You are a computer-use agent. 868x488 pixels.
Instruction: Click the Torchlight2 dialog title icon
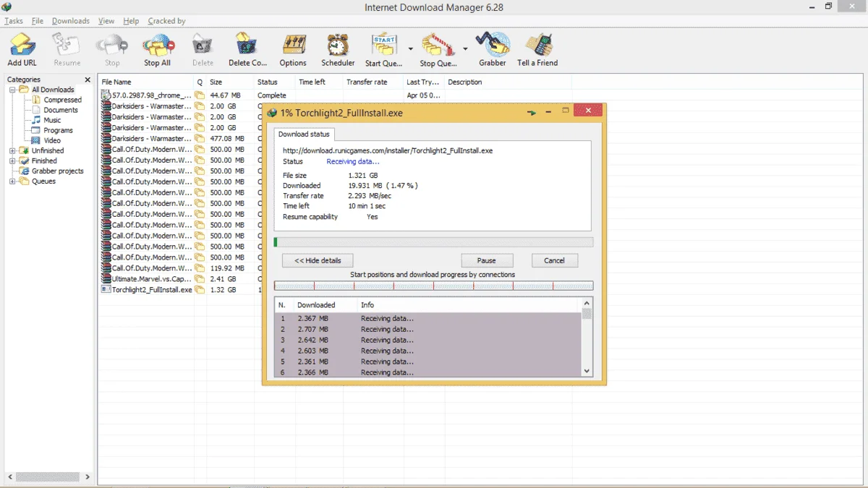(x=272, y=113)
